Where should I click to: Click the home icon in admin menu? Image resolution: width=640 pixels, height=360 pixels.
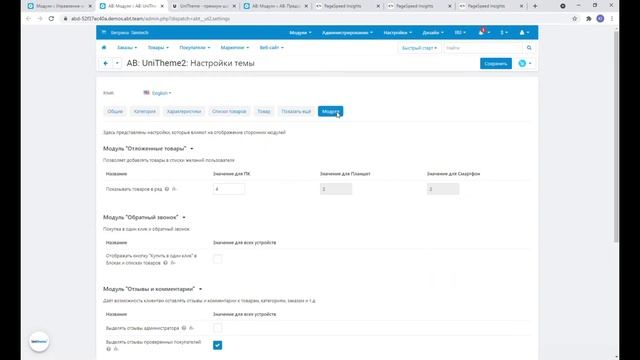104,48
